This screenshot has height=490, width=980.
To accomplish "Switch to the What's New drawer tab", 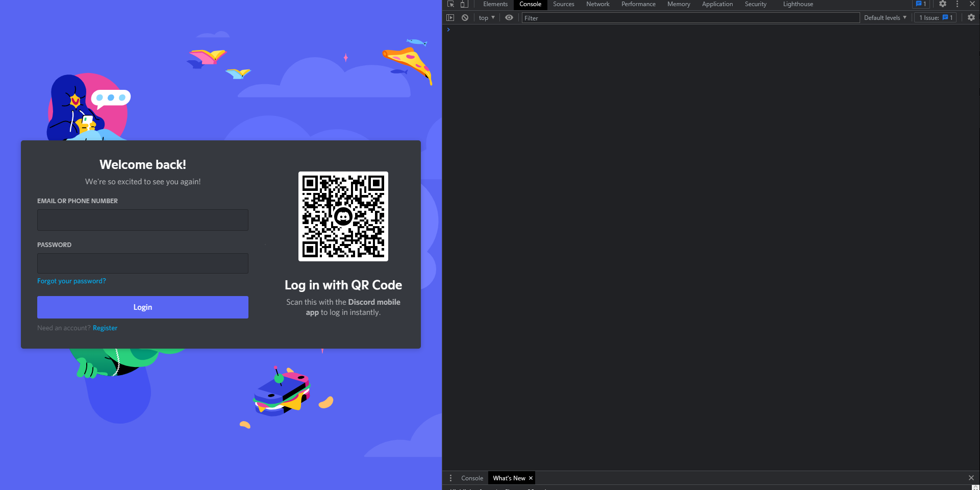I will tap(509, 478).
